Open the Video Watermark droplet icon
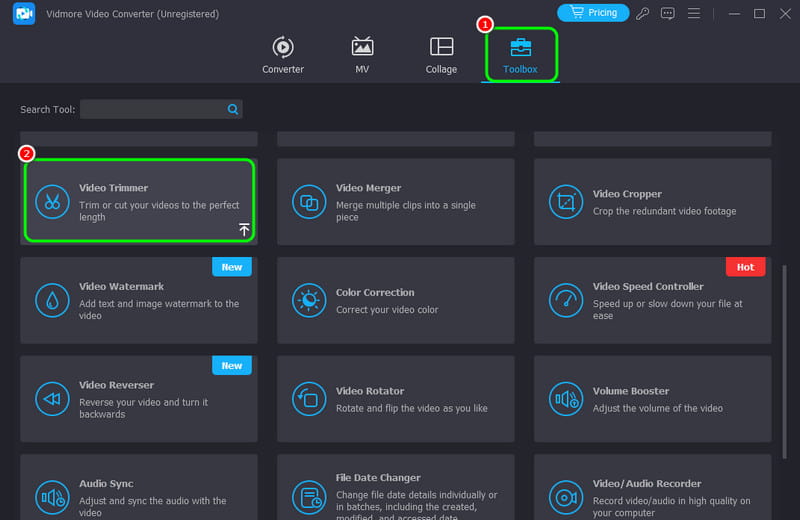 pyautogui.click(x=51, y=300)
